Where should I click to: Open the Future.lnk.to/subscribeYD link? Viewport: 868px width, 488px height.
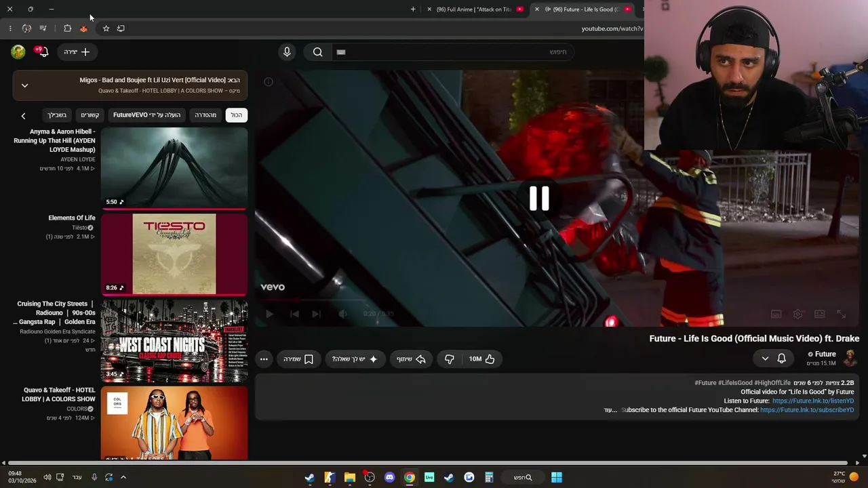pos(807,410)
